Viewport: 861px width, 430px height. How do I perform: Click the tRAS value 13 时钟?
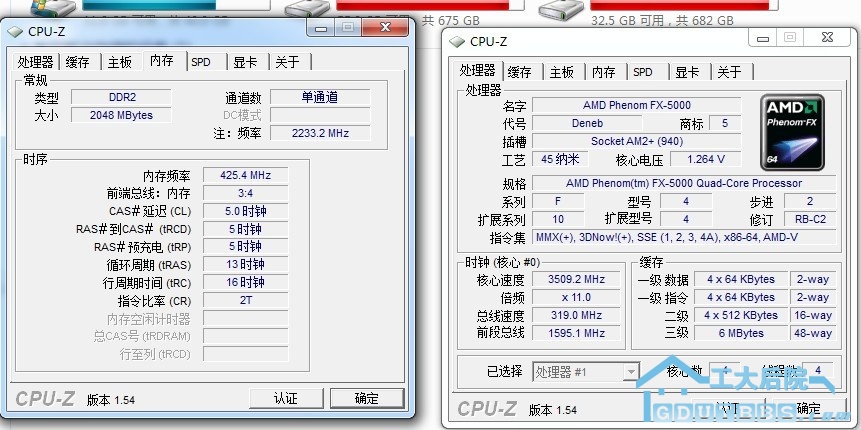coord(245,264)
